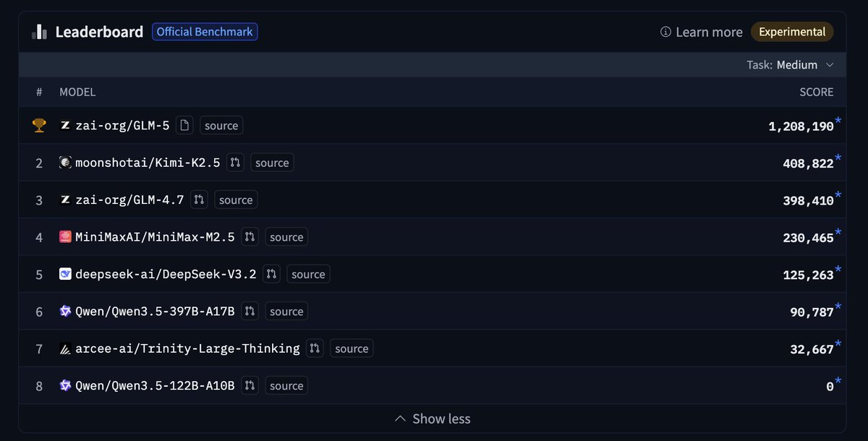Click the asterisk next to score 1,208,190

tap(838, 120)
